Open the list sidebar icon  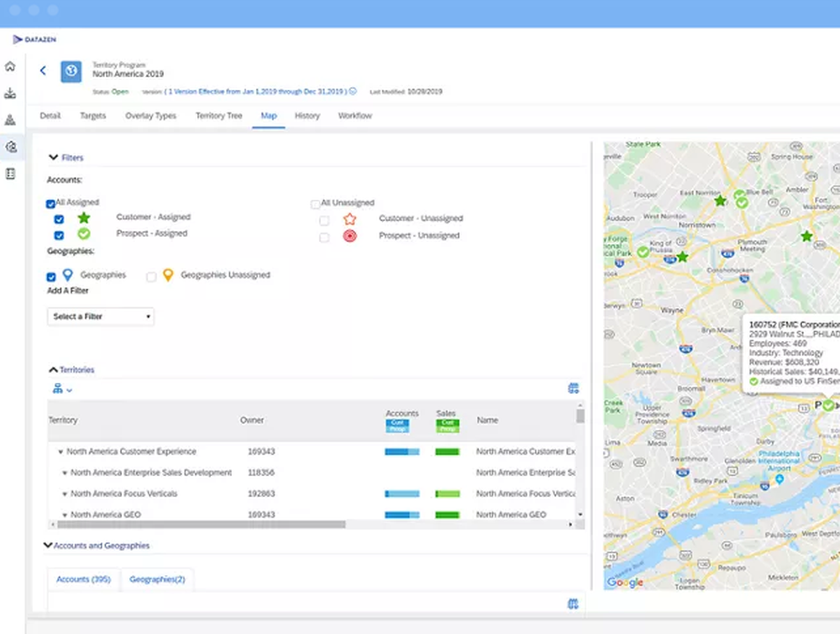click(10, 174)
